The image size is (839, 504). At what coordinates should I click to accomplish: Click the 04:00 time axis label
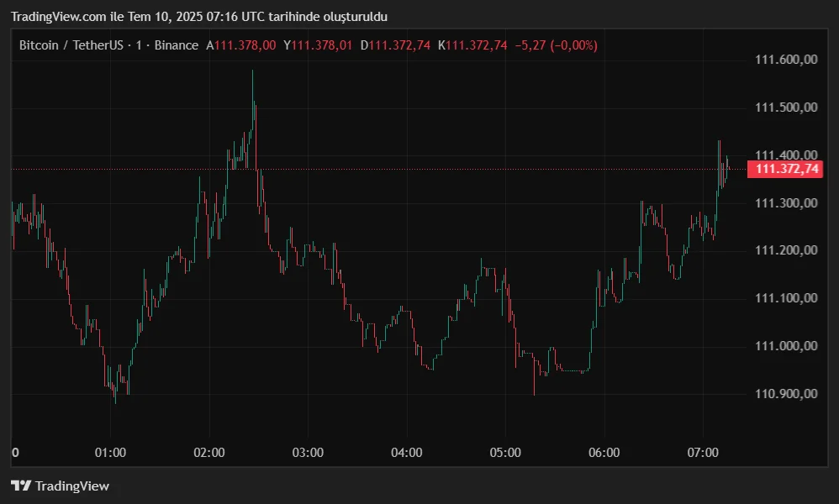pyautogui.click(x=407, y=453)
